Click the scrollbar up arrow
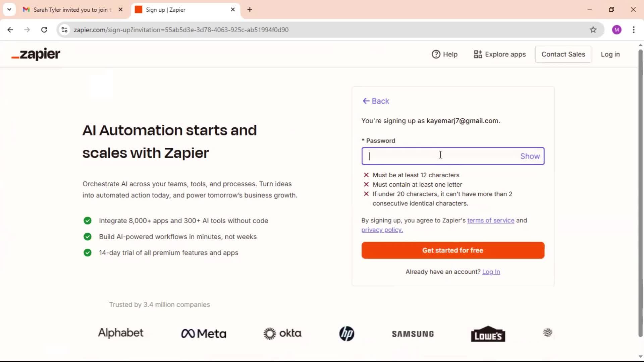644x362 pixels. 640,45
